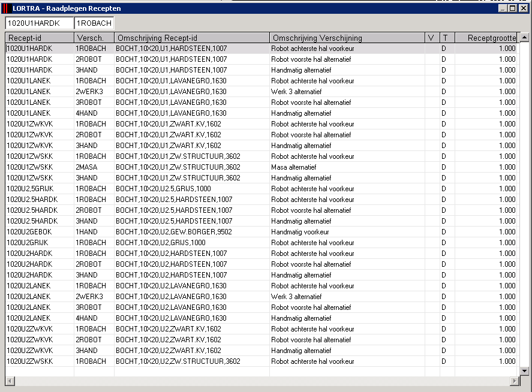The image size is (532, 392).
Task: Select row 1020U1LANEK with version 1ROBACH
Action: point(263,81)
